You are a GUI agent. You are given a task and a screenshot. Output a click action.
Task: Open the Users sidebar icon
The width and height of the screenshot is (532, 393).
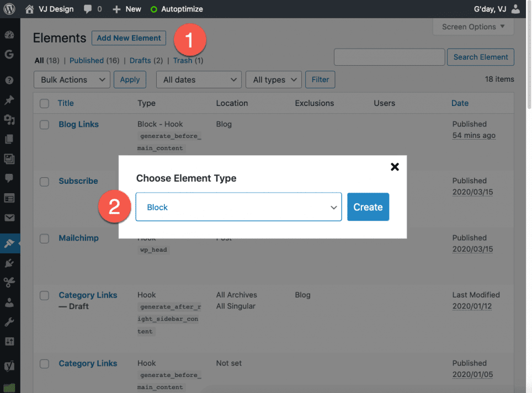[x=9, y=301]
